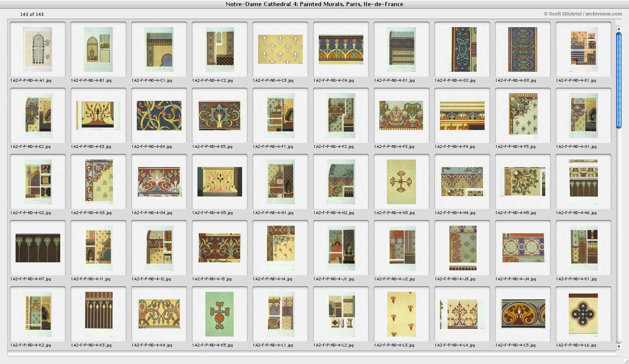Open the brown spear pattern thumbnail 1A2-F-P-ND-4-K3.jpg
The height and width of the screenshot is (364, 629).
click(x=99, y=314)
